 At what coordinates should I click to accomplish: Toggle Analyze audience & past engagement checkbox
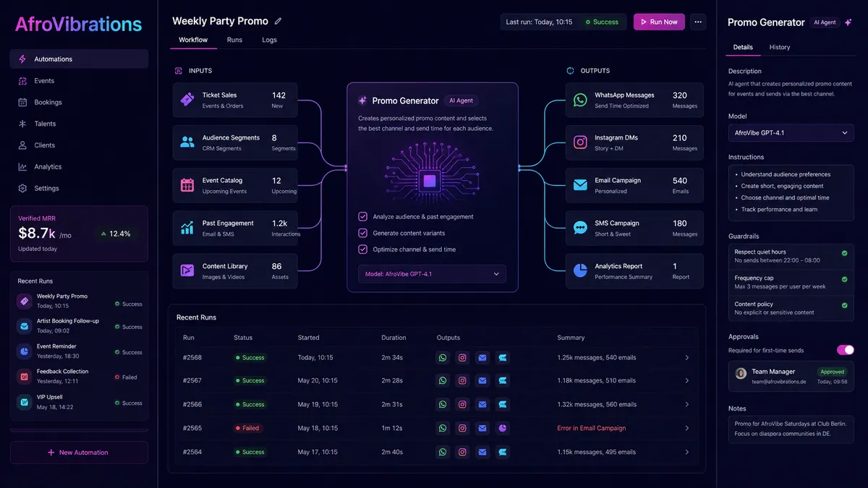363,216
